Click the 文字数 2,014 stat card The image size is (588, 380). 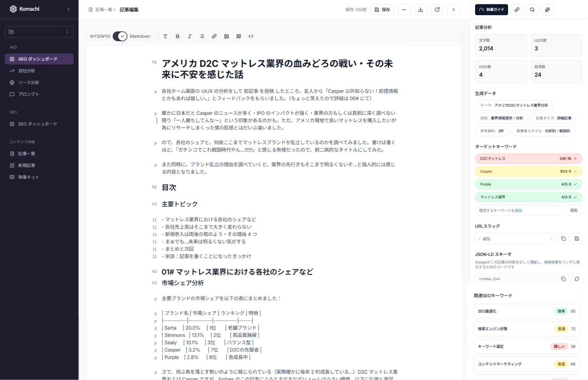coord(501,45)
